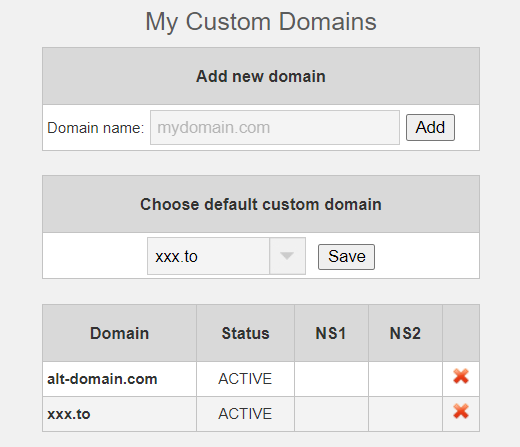The width and height of the screenshot is (520, 447).
Task: Click the NS1 column header
Action: click(331, 333)
